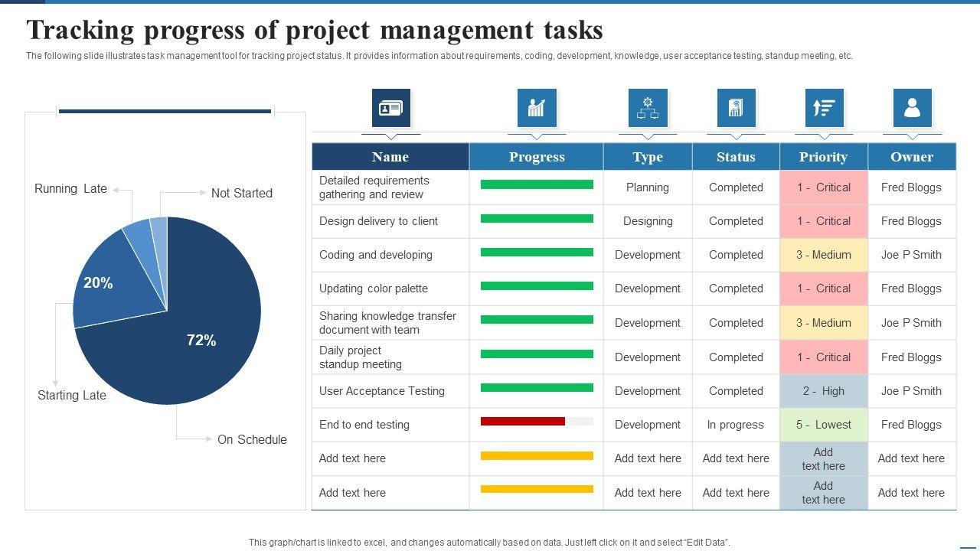Click the ID card icon above Name

pos(391,108)
